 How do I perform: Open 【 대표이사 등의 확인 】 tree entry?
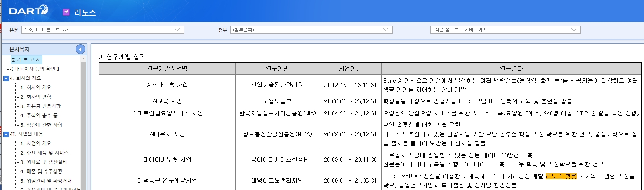35,69
